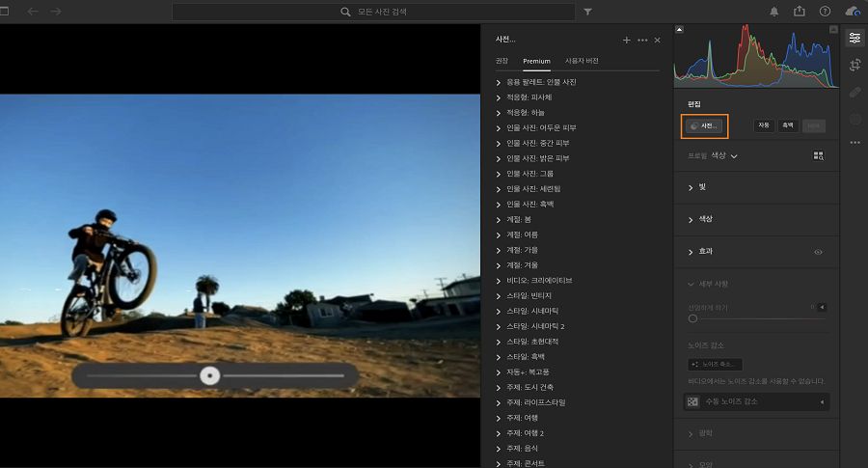Click the 모든 사진 검색 search field
The width and height of the screenshot is (868, 468).
click(373, 12)
